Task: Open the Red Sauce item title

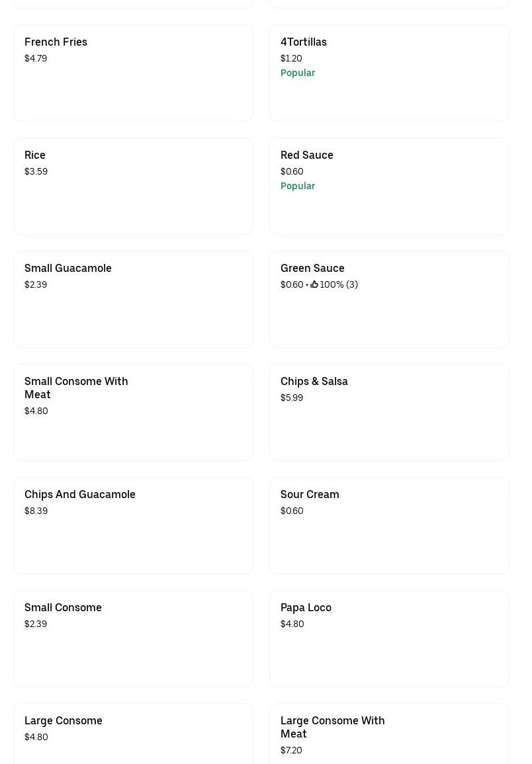Action: pyautogui.click(x=306, y=155)
